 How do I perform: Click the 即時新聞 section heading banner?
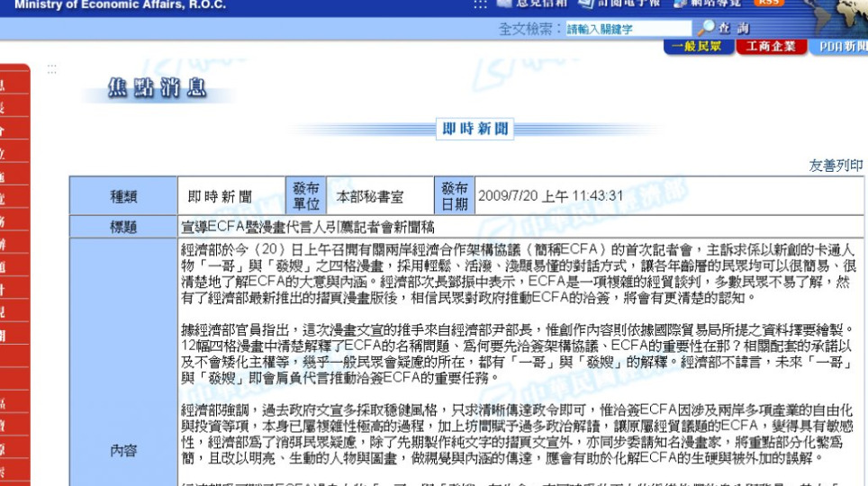click(x=475, y=130)
